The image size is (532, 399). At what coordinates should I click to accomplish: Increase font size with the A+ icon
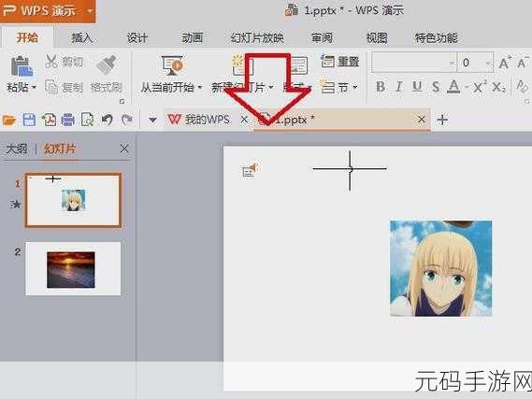click(505, 63)
